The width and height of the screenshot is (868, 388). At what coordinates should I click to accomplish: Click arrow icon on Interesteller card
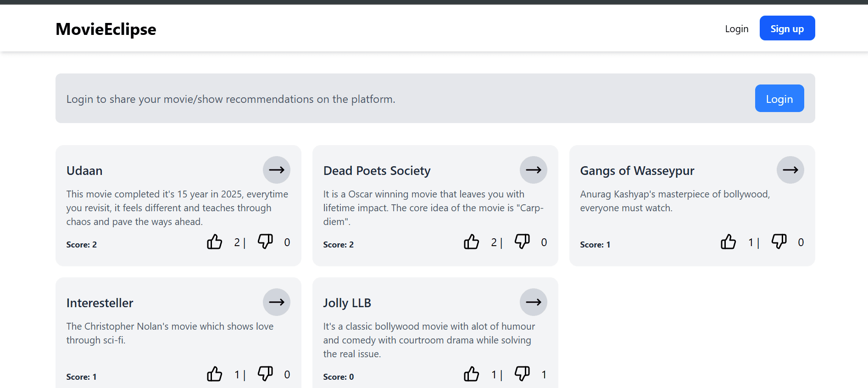click(276, 302)
